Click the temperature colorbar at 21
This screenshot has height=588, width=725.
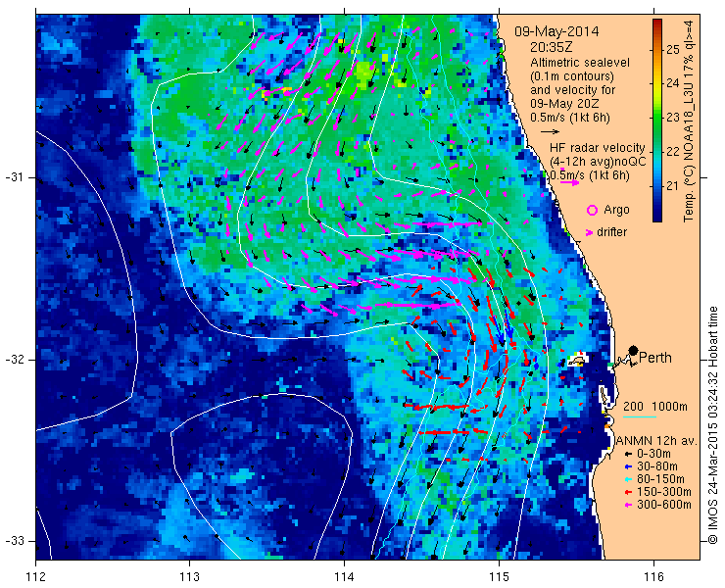[x=657, y=186]
